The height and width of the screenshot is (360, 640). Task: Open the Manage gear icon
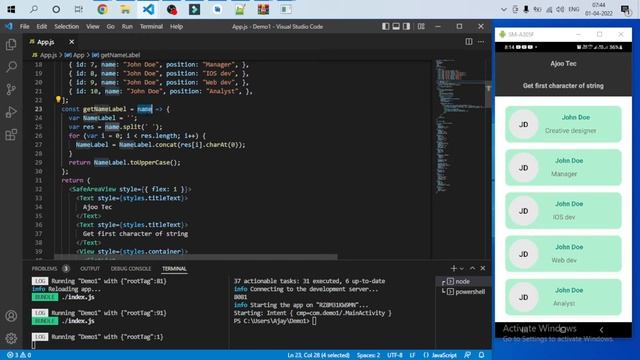point(11,338)
